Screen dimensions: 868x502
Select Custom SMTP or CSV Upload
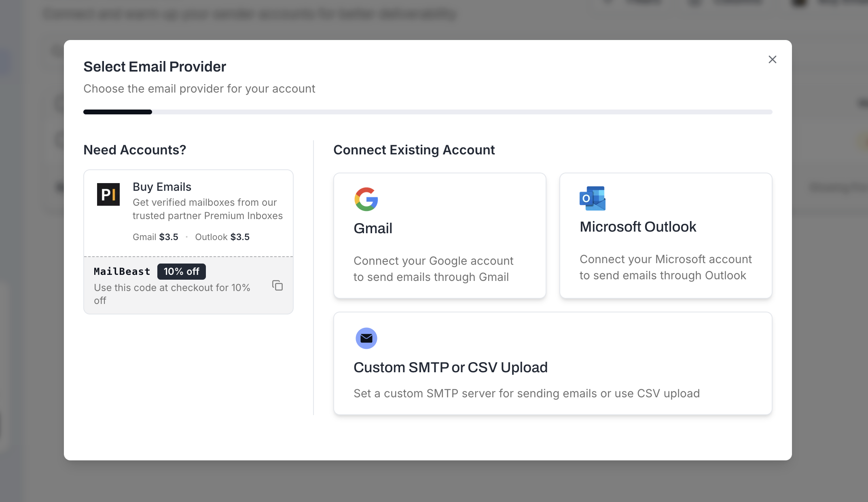pyautogui.click(x=553, y=363)
